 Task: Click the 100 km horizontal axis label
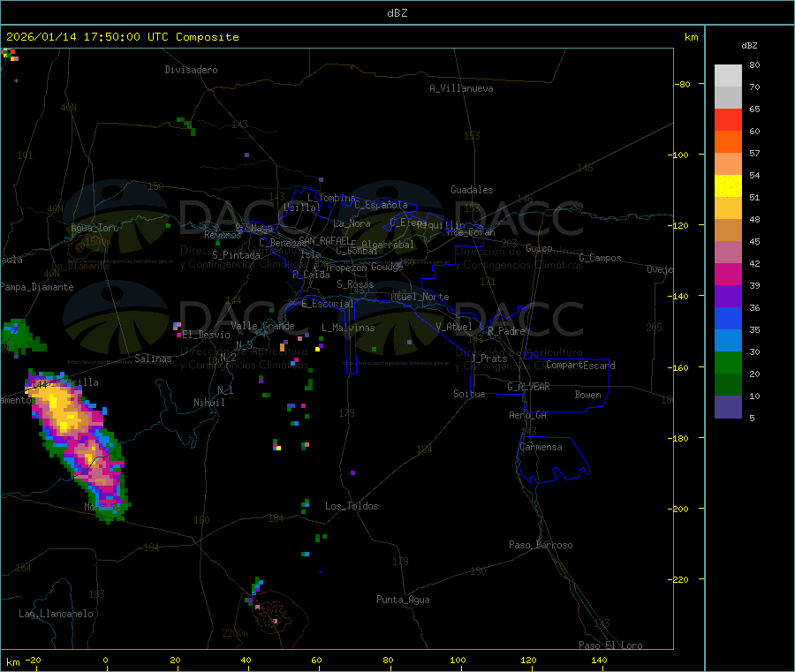tap(458, 660)
